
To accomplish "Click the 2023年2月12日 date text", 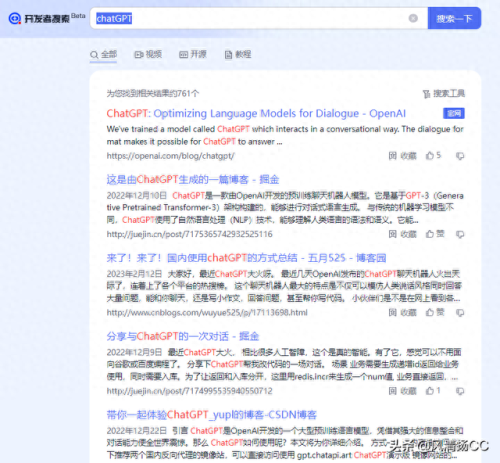I will pyautogui.click(x=134, y=274).
